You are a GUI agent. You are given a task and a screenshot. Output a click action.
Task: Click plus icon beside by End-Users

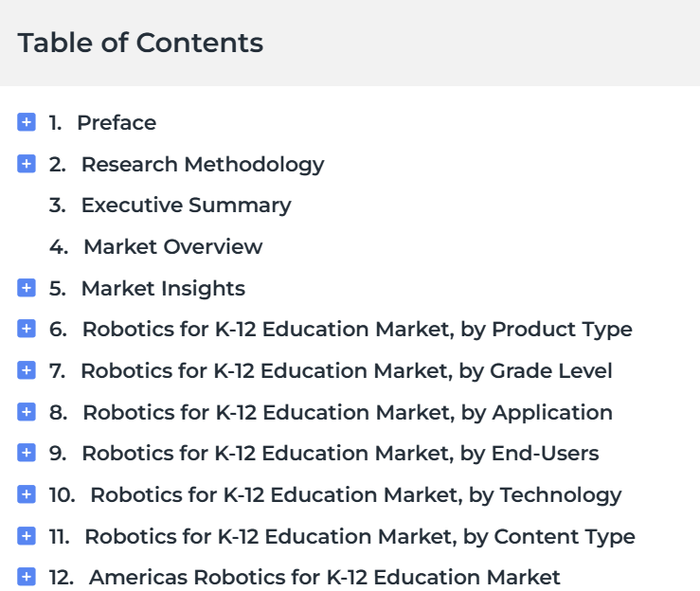pyautogui.click(x=27, y=453)
